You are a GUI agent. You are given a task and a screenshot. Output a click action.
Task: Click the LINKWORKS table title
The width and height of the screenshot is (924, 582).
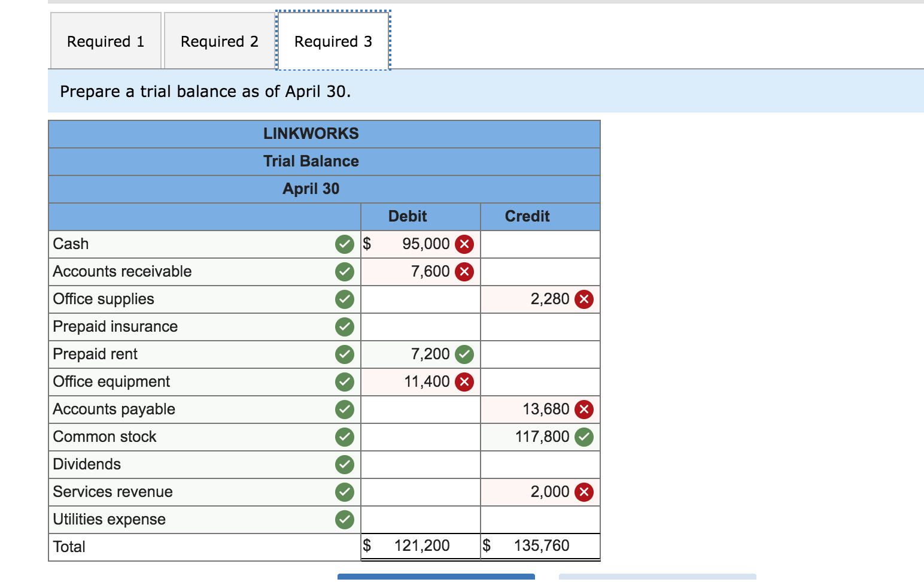(x=311, y=134)
